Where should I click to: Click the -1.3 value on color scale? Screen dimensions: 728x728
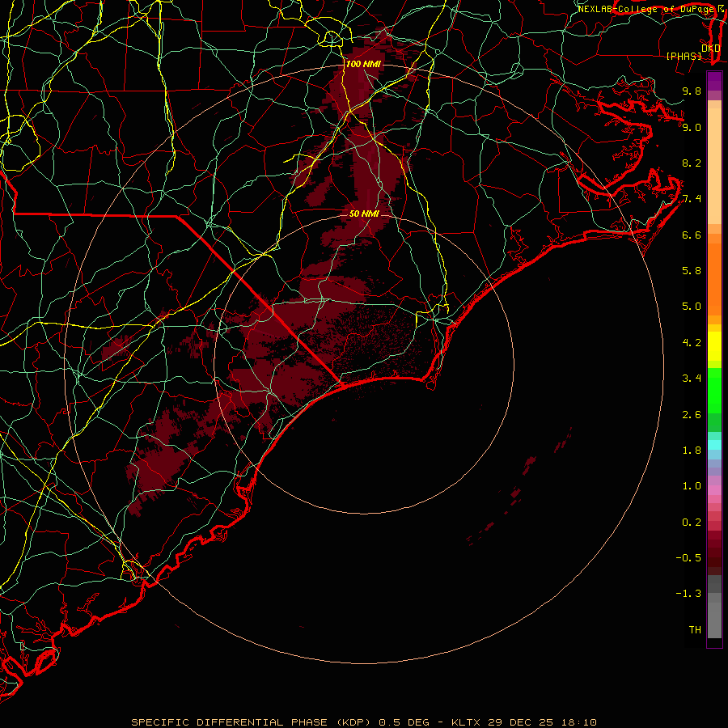[688, 594]
